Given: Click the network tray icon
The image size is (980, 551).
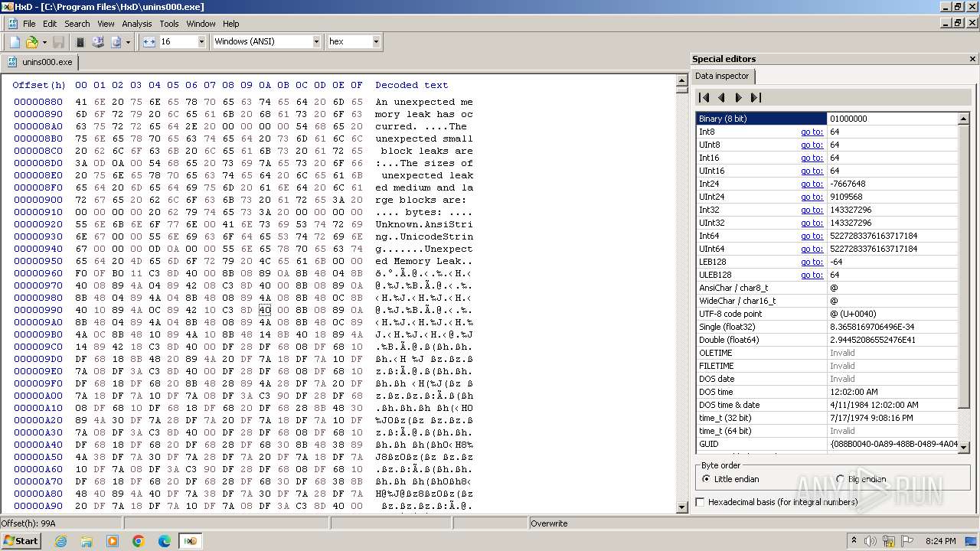Looking at the screenshot, I should [x=890, y=540].
